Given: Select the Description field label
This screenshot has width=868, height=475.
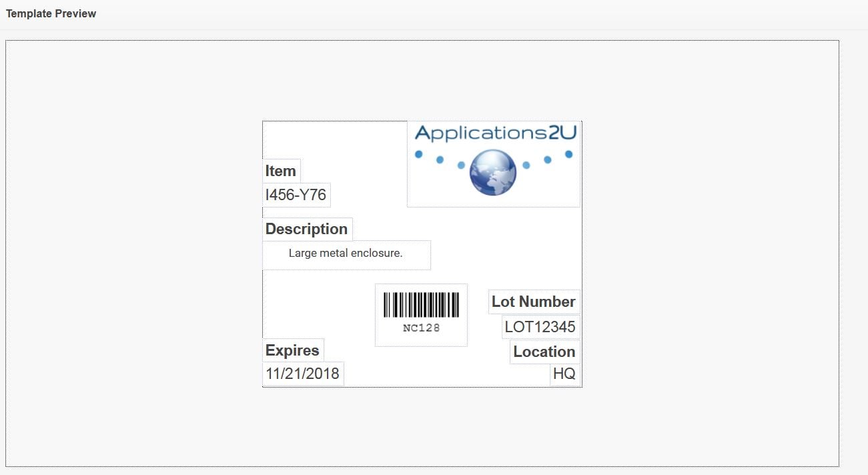Looking at the screenshot, I should click(x=307, y=229).
